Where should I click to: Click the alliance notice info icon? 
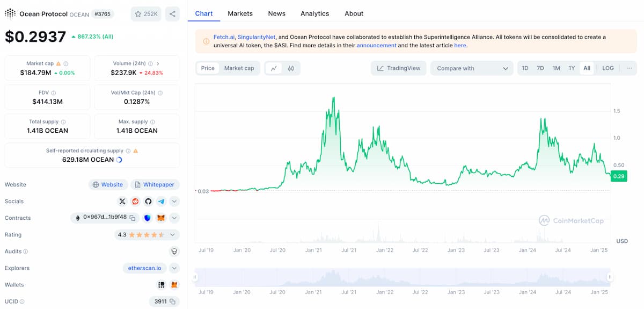207,41
